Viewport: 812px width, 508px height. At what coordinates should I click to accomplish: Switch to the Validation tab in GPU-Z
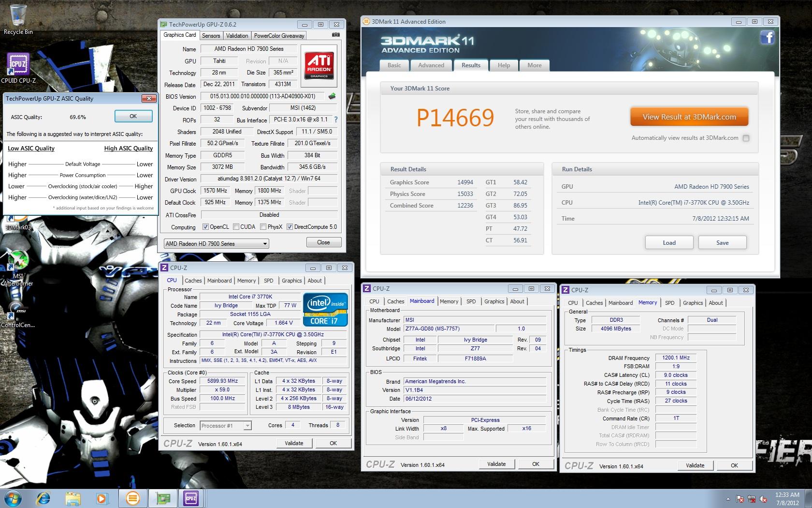pyautogui.click(x=237, y=35)
